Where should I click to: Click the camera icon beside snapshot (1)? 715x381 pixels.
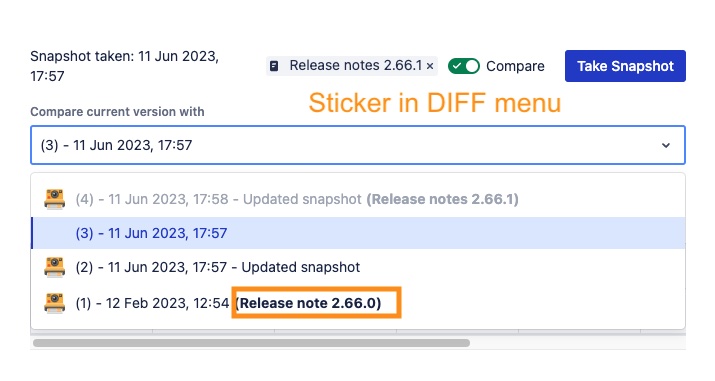[54, 303]
